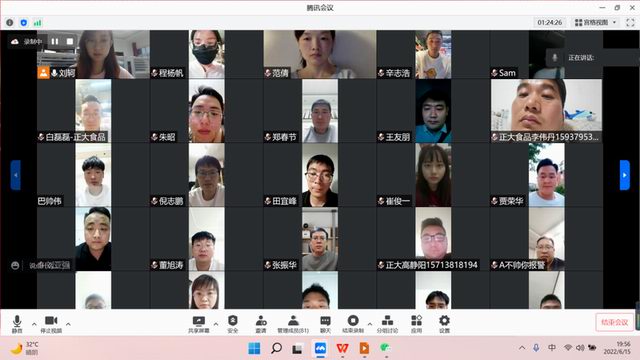Open the invite participants icon
The width and height of the screenshot is (640, 360).
tap(261, 324)
